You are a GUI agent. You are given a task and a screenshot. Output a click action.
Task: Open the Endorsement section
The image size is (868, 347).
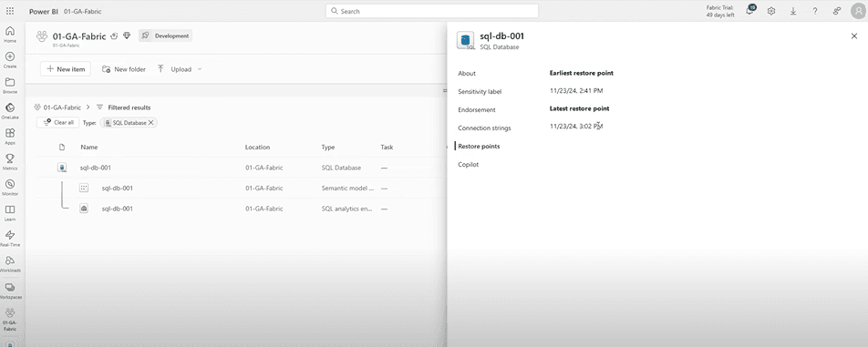(477, 109)
